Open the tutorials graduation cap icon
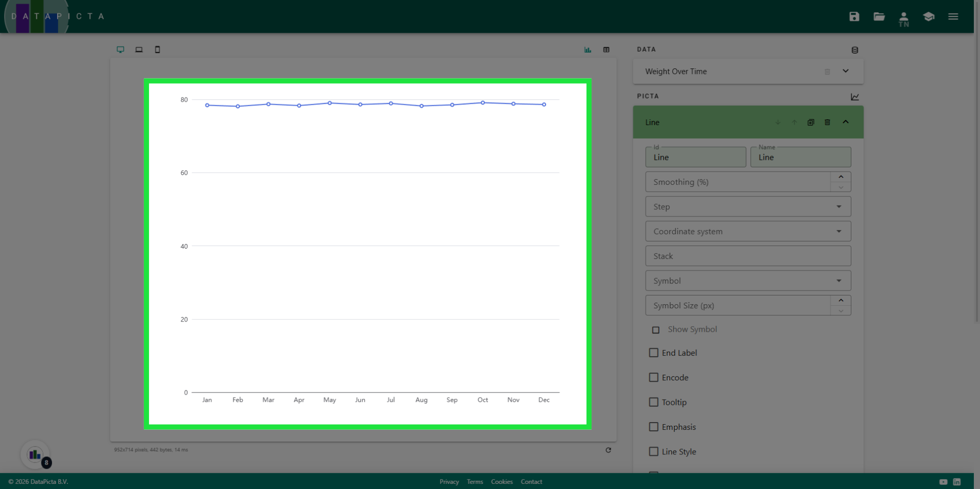 (928, 16)
